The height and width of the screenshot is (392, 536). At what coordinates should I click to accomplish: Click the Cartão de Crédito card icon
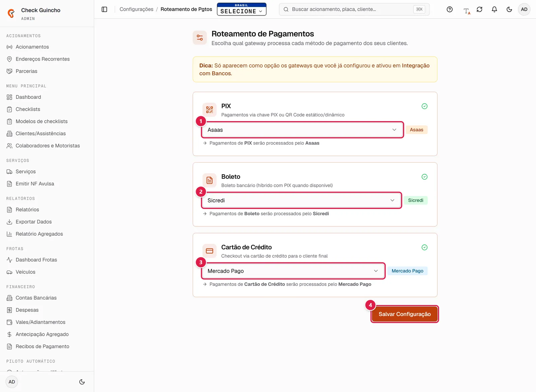[209, 251]
